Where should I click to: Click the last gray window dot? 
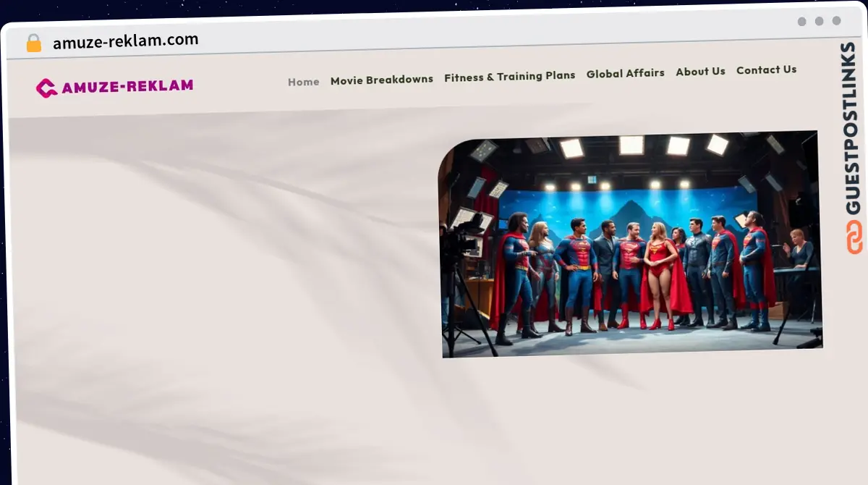coord(837,22)
